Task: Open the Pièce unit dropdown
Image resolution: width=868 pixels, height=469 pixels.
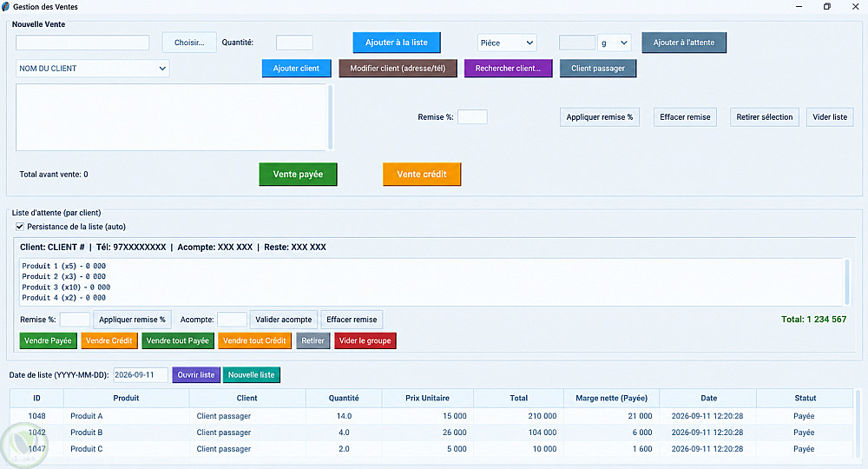Action: coord(507,43)
